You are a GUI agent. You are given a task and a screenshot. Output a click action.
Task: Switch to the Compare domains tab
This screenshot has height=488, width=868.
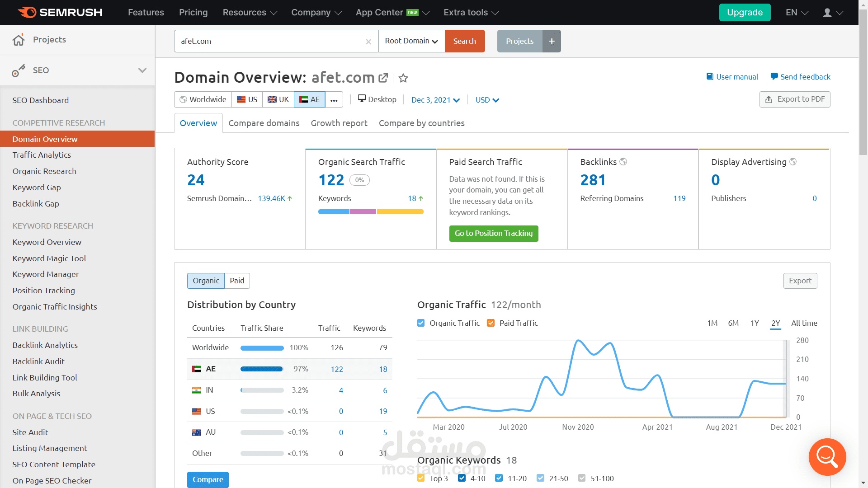(264, 123)
